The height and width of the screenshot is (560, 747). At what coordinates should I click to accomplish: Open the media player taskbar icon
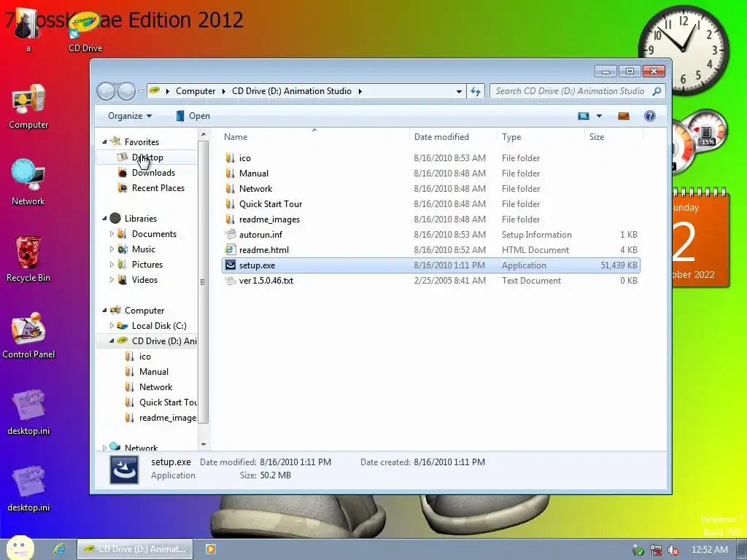(210, 548)
